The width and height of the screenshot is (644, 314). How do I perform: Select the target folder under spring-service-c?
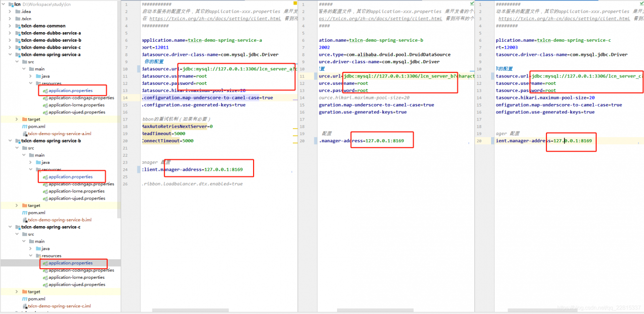(34, 291)
